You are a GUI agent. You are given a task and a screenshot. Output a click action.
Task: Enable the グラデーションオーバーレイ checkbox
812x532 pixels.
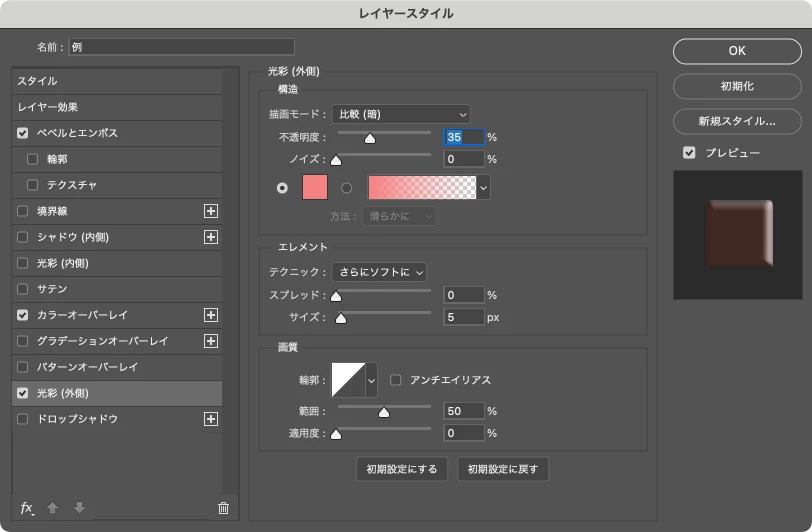coord(22,341)
